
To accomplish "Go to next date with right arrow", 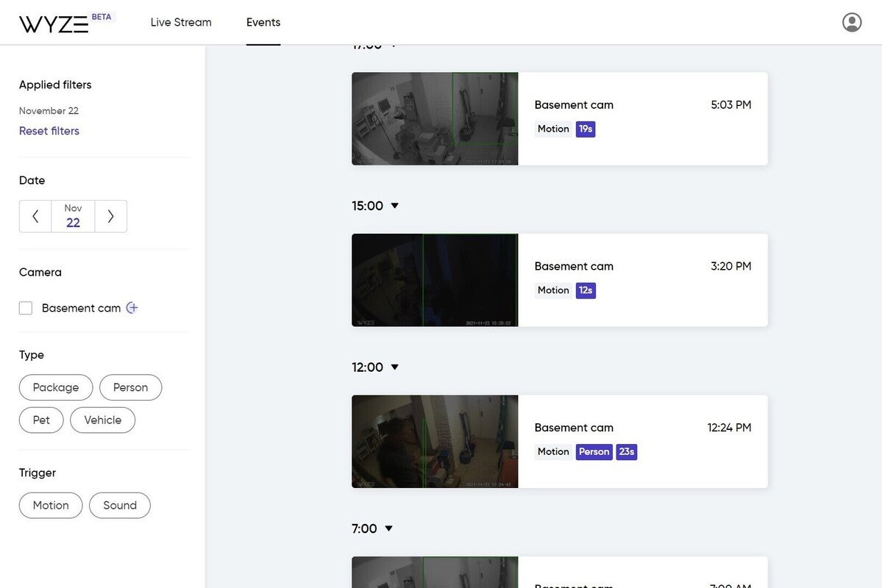I will pyautogui.click(x=111, y=216).
